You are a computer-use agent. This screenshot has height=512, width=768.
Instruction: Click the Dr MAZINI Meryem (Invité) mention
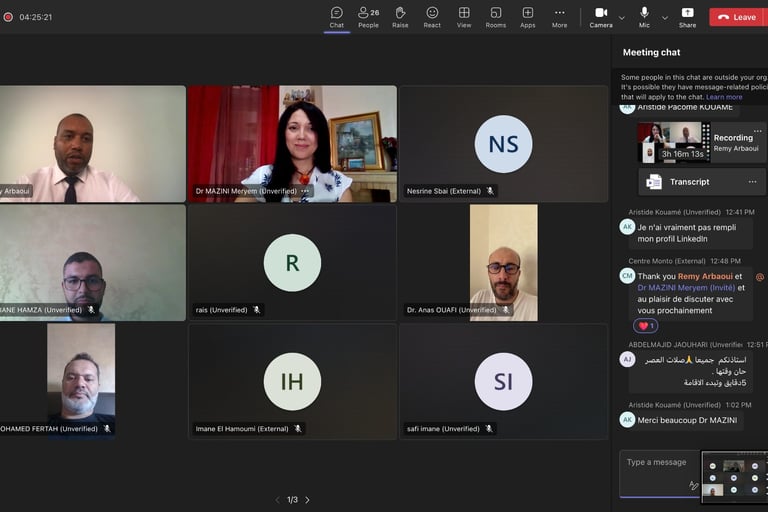tap(686, 288)
